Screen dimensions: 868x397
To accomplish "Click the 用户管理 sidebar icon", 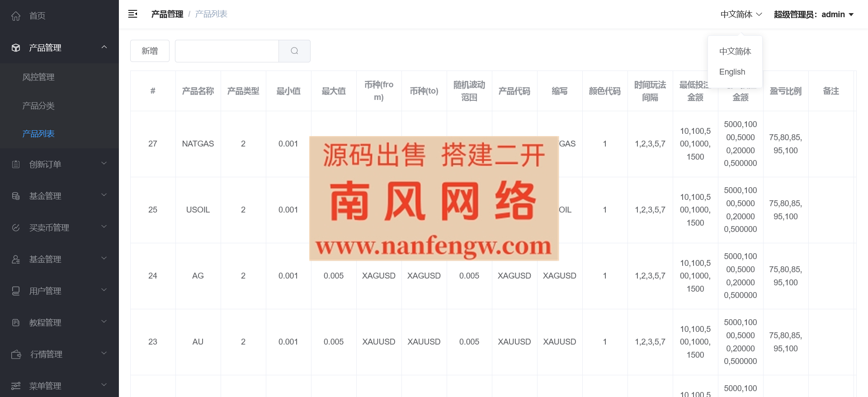I will 16,291.
